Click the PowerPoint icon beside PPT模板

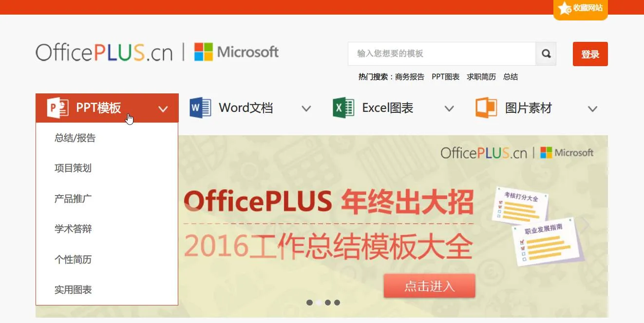57,108
